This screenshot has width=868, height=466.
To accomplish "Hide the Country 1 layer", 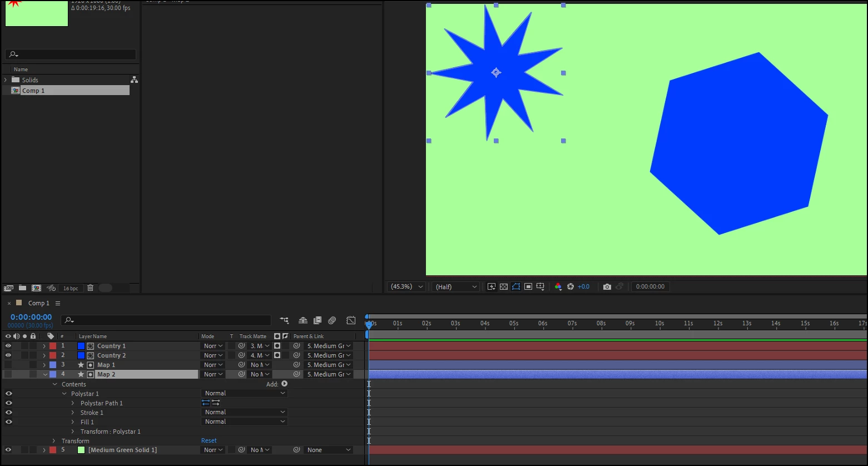I will click(x=8, y=346).
